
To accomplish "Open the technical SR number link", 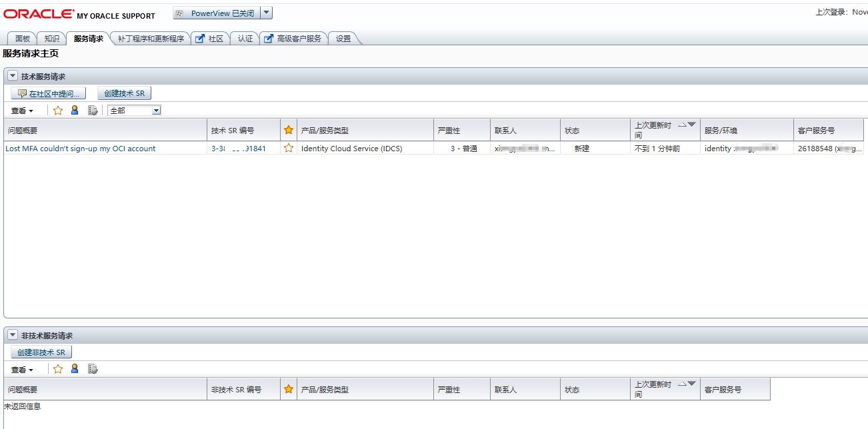I will [x=239, y=149].
